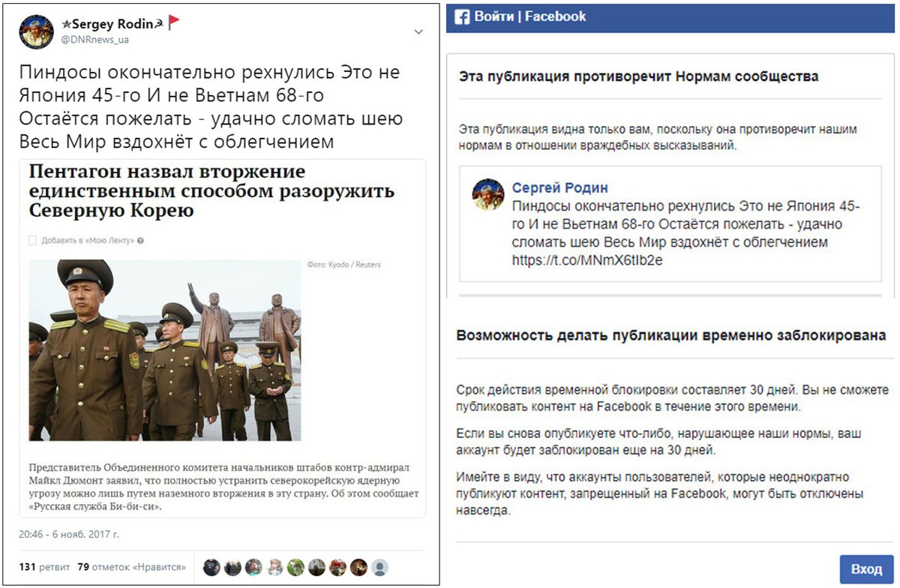The height and width of the screenshot is (588, 900).
Task: Open the tweet timestamp 20:46 - 6 нояб. 2017
Action: pyautogui.click(x=69, y=535)
